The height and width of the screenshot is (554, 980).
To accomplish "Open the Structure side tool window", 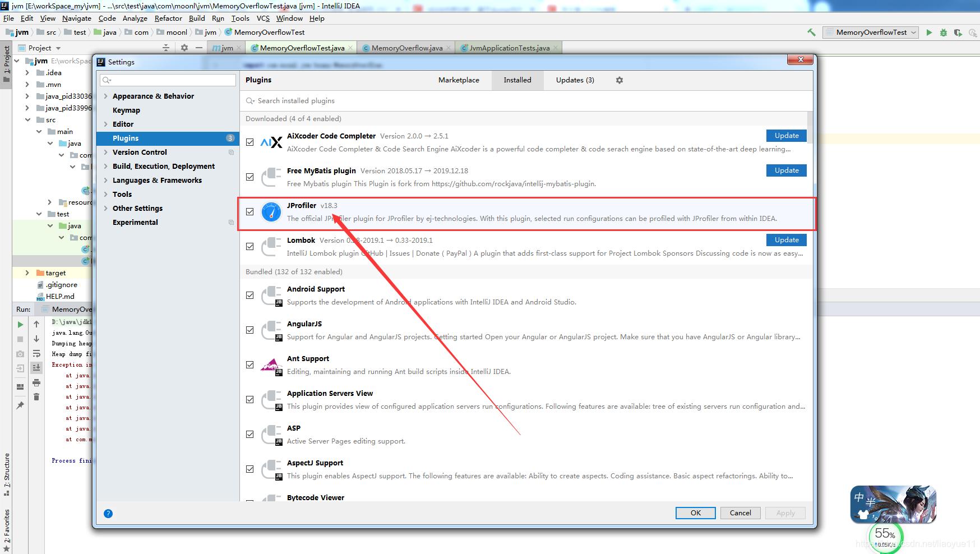I will pyautogui.click(x=6, y=474).
